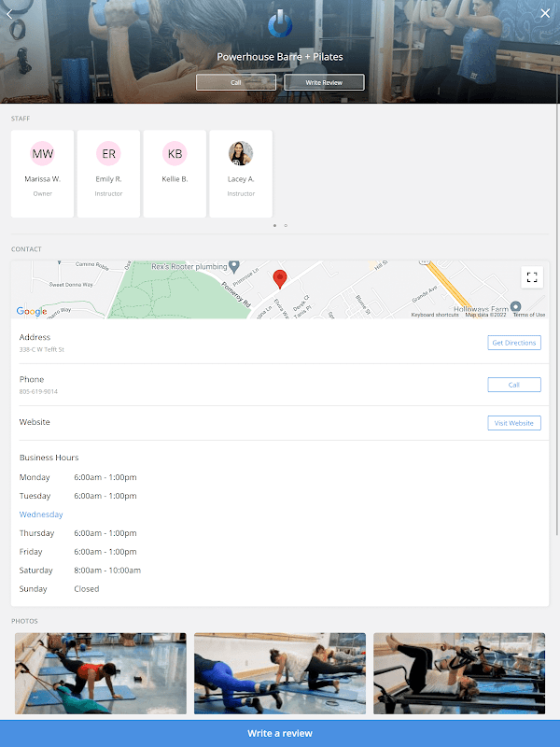Click the Call button beside phone number
The width and height of the screenshot is (560, 747).
[x=514, y=385]
